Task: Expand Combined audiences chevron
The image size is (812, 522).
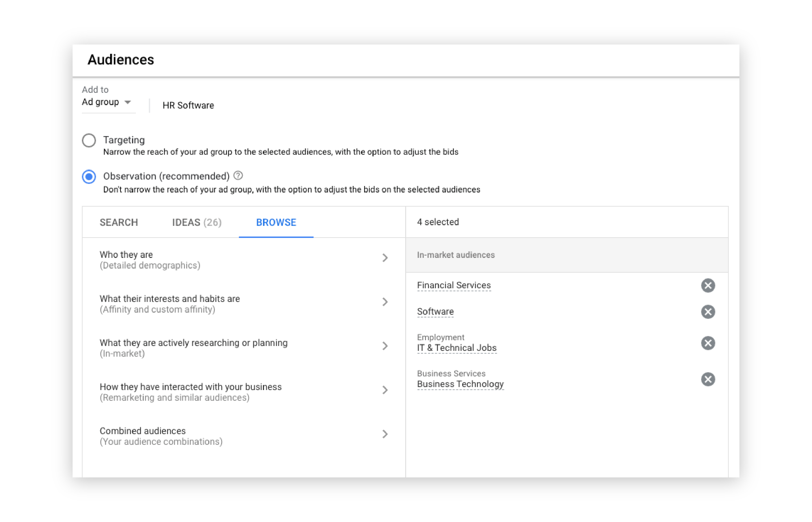Action: [385, 434]
